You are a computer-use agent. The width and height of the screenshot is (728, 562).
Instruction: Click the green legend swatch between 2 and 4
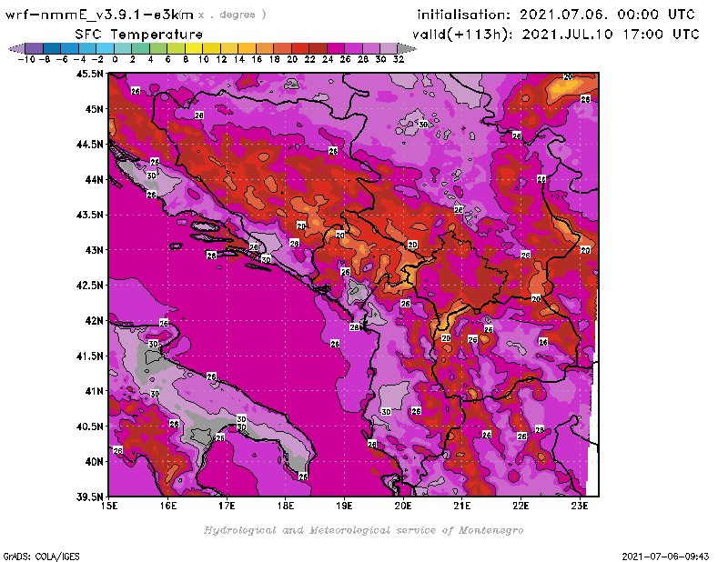140,48
